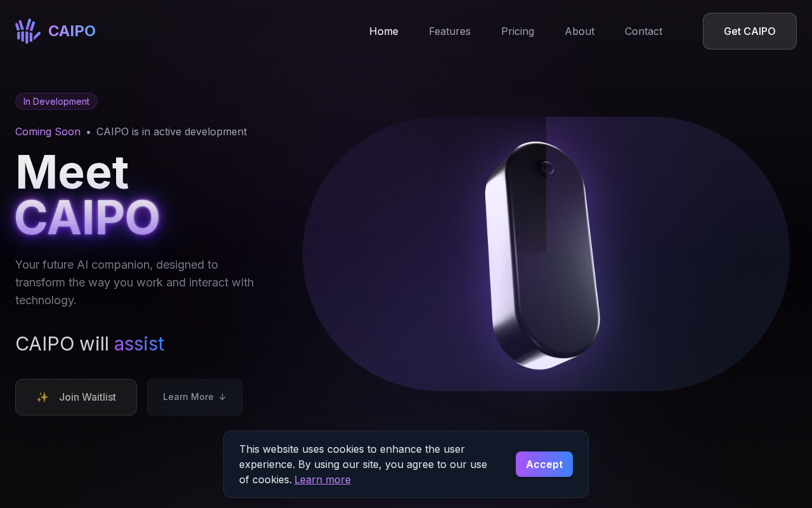This screenshot has height=508, width=812.
Task: Click the animated word assist
Action: pyautogui.click(x=139, y=344)
